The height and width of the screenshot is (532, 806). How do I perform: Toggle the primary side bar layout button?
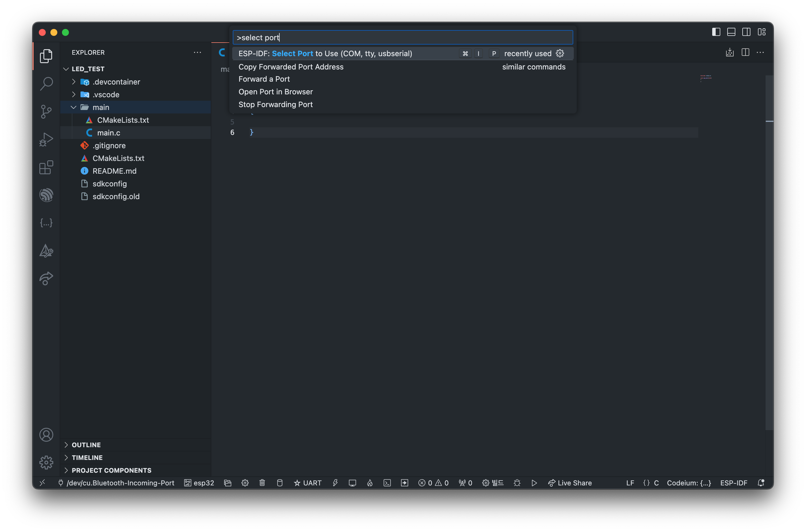tap(716, 32)
